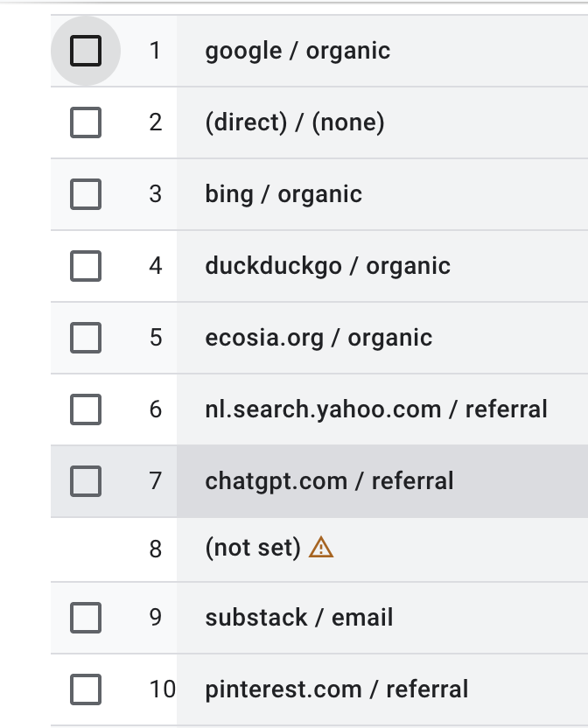This screenshot has width=588, height=728.
Task: Check the google / organic row checkbox
Action: tap(85, 51)
